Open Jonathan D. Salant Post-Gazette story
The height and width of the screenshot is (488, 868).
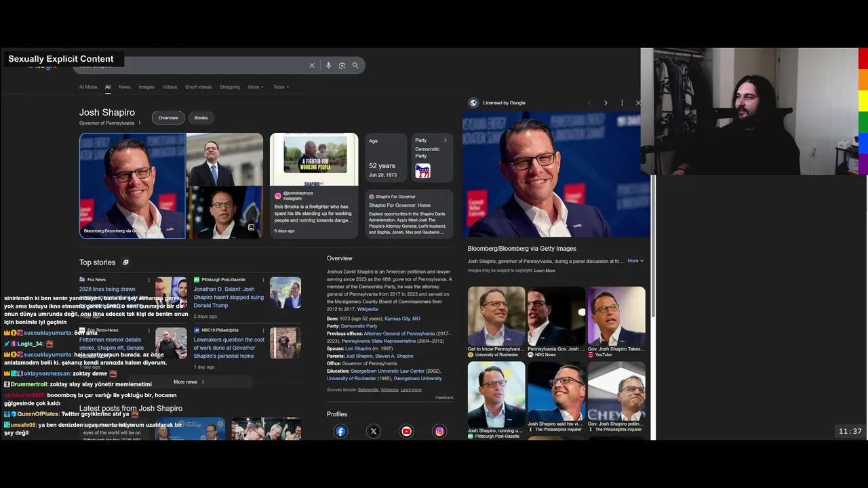pyautogui.click(x=229, y=298)
